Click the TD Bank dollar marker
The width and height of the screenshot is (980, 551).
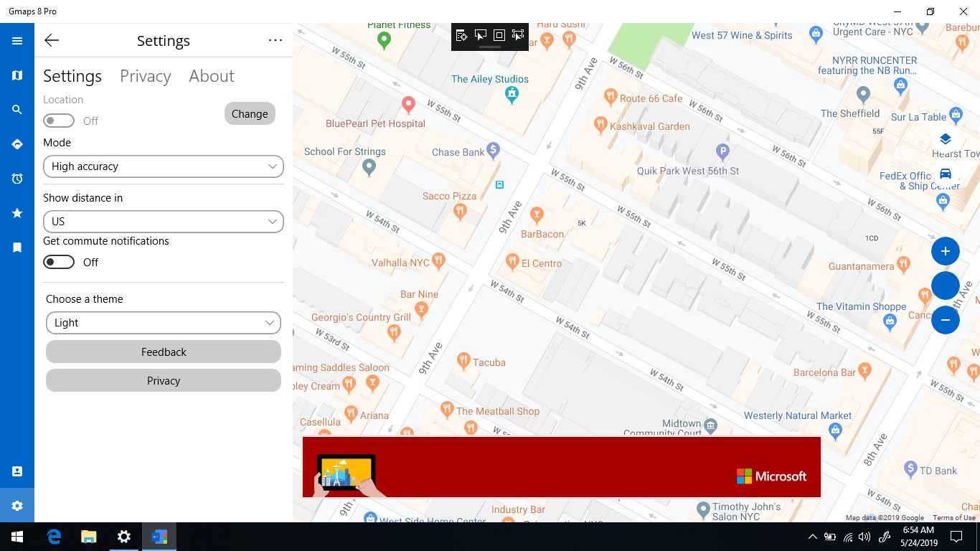[911, 469]
